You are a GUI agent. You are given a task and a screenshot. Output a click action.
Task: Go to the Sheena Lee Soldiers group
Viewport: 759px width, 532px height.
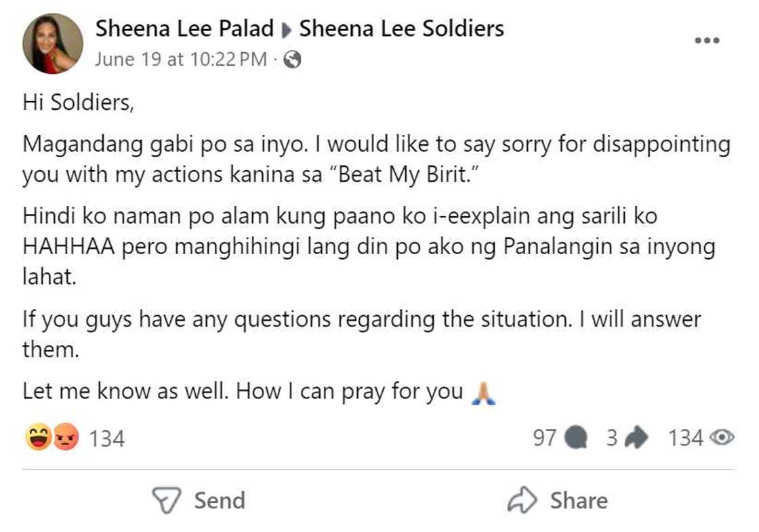pyautogui.click(x=401, y=28)
